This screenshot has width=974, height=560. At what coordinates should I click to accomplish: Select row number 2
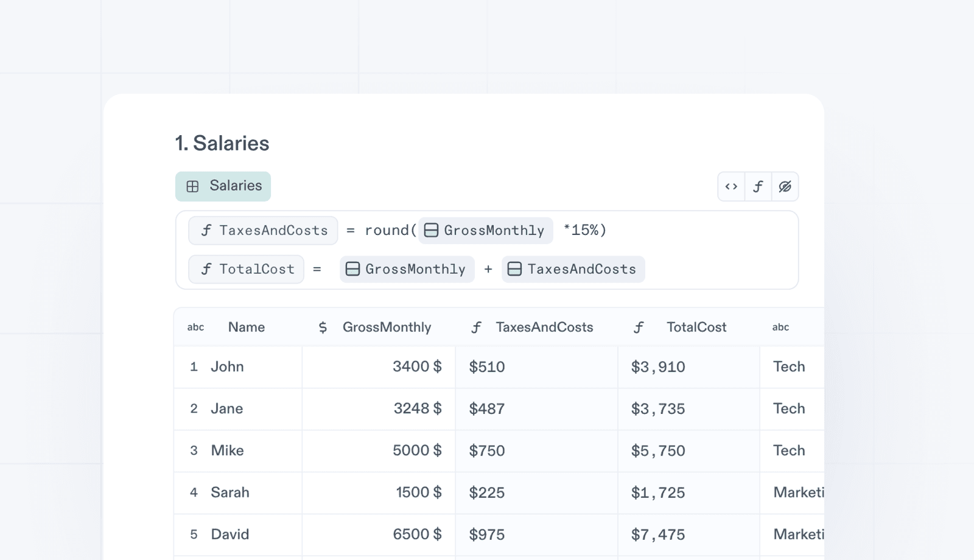(194, 409)
